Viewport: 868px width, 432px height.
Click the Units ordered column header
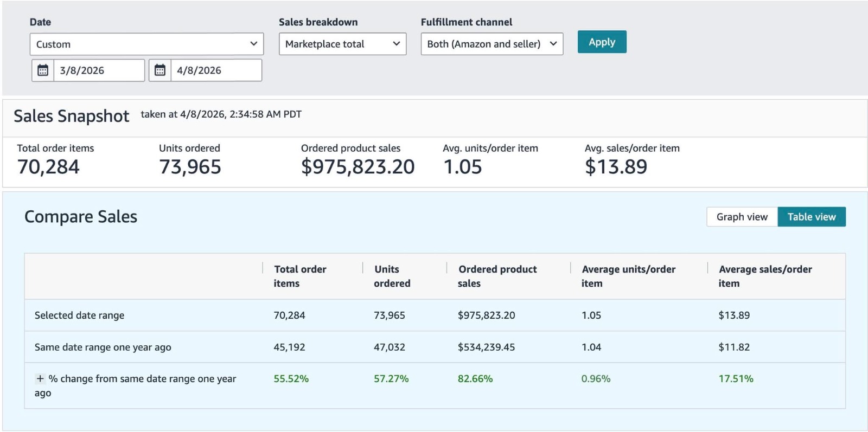pyautogui.click(x=392, y=276)
